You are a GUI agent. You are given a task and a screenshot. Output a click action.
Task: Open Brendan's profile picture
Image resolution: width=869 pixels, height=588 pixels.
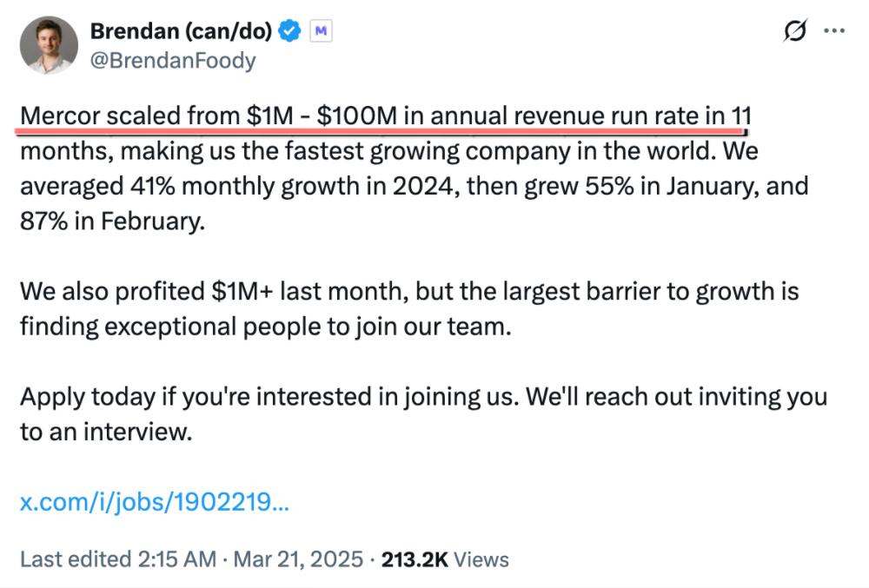(x=48, y=44)
